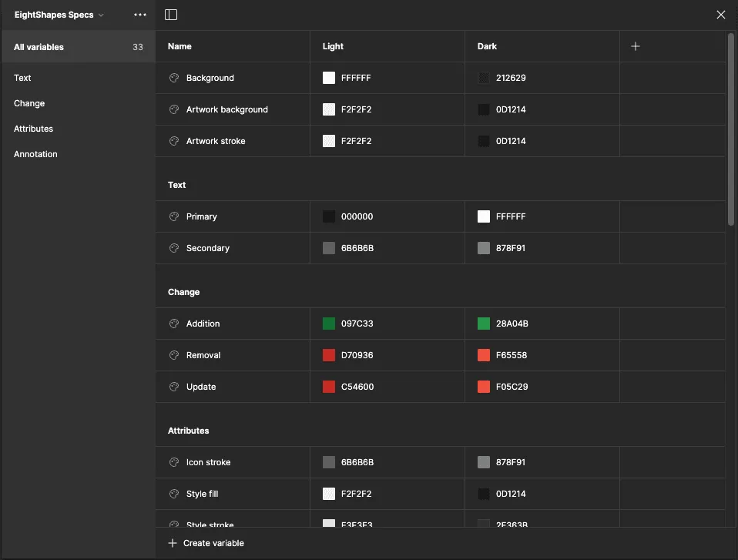Open Addition light green swatch 097C33

point(328,324)
